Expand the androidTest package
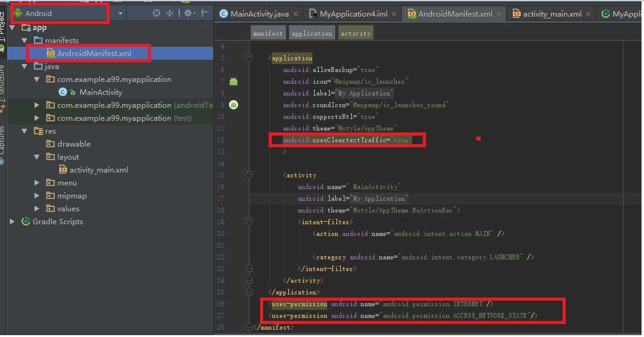644x337 pixels. (37, 105)
